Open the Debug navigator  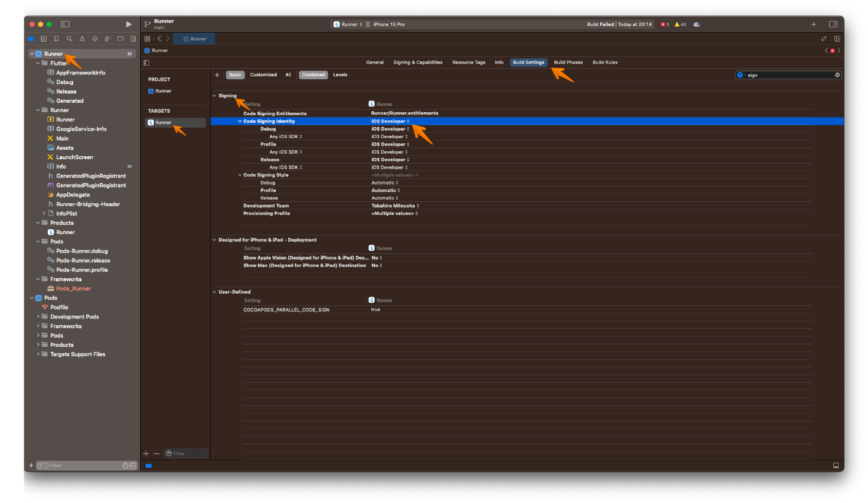pyautogui.click(x=108, y=38)
